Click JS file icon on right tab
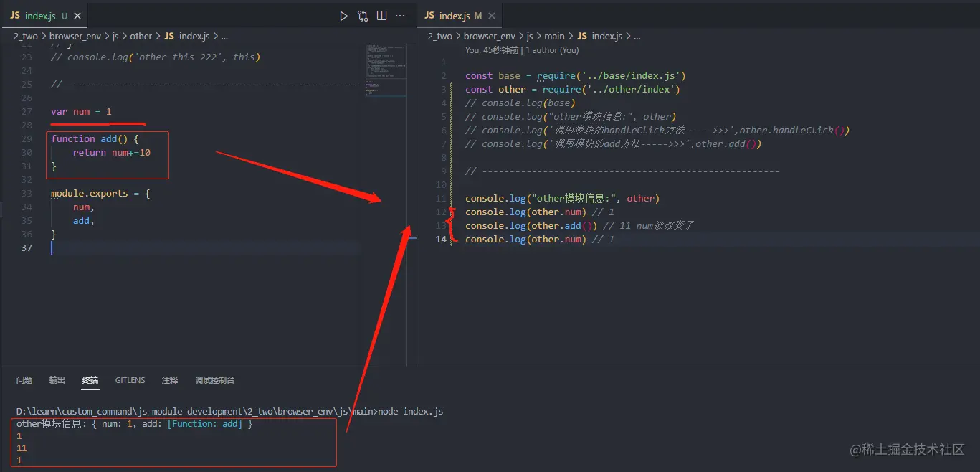The width and height of the screenshot is (980, 472). [429, 16]
